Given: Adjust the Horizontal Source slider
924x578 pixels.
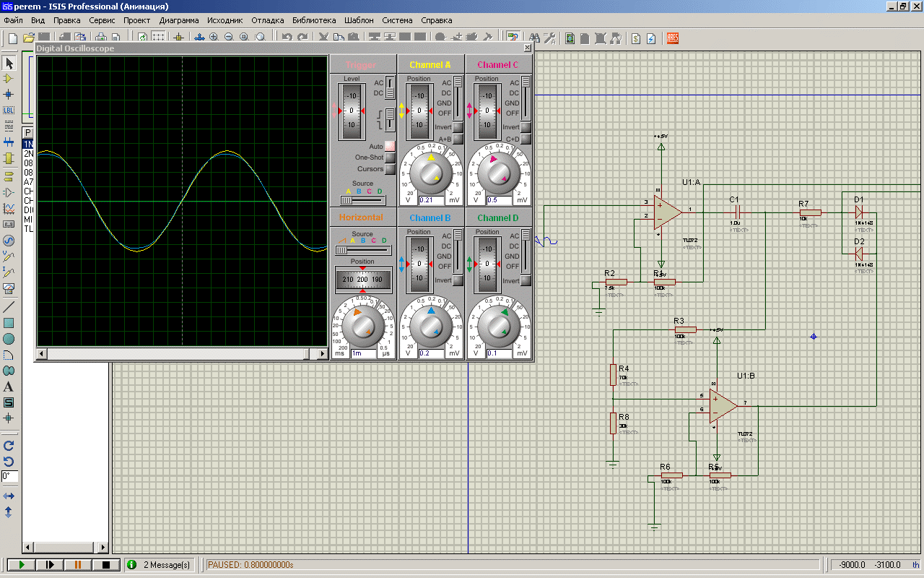Looking at the screenshot, I should [363, 249].
